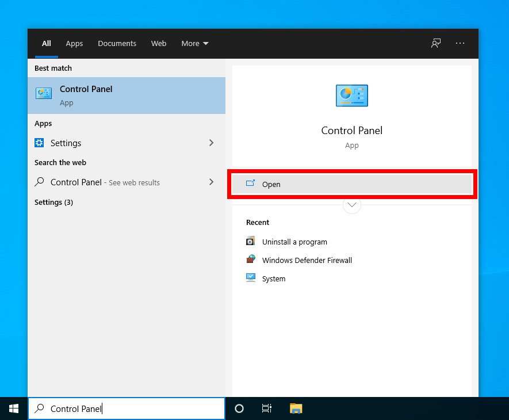The image size is (509, 420).
Task: Click the Settings gear icon under Apps
Action: click(x=39, y=143)
